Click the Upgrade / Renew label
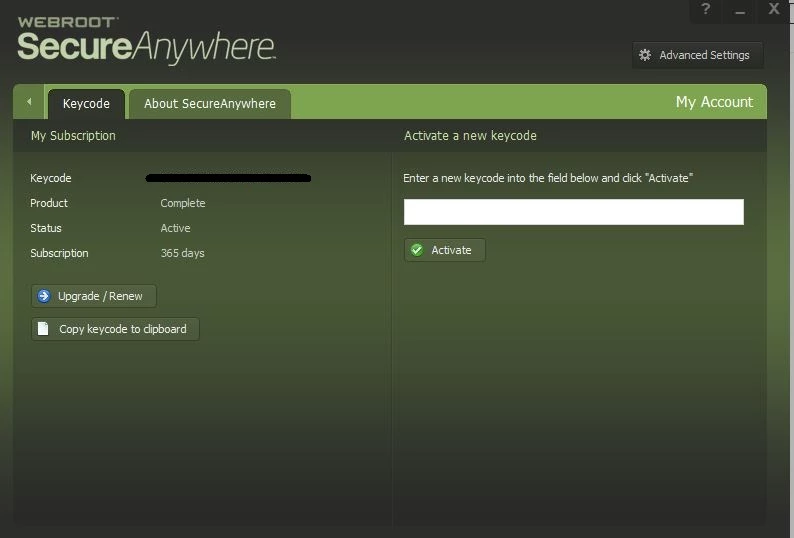 (x=100, y=296)
